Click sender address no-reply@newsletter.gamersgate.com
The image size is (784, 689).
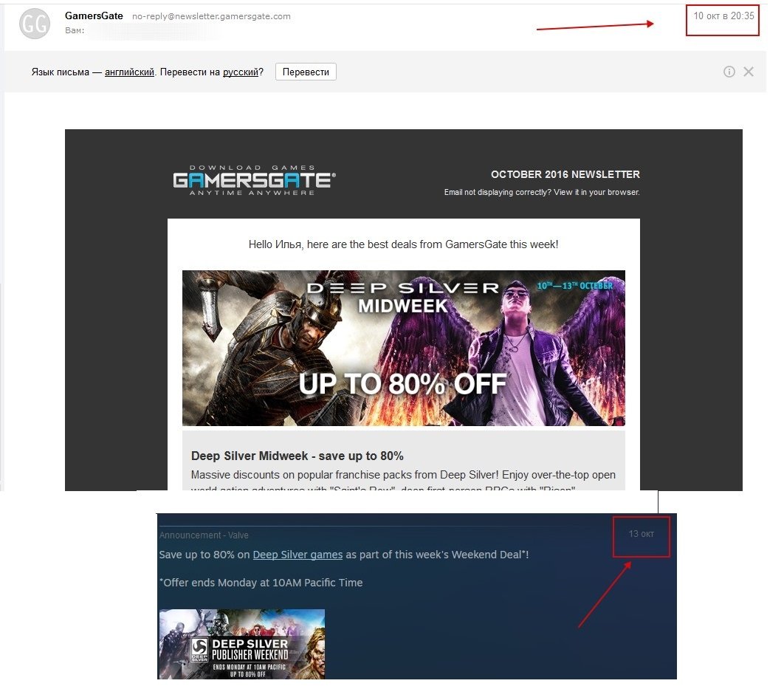pos(211,16)
